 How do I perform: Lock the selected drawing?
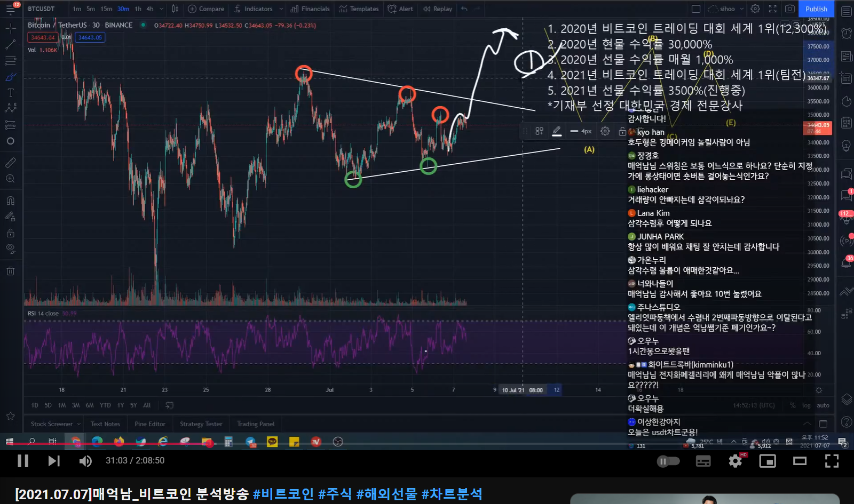pos(622,131)
